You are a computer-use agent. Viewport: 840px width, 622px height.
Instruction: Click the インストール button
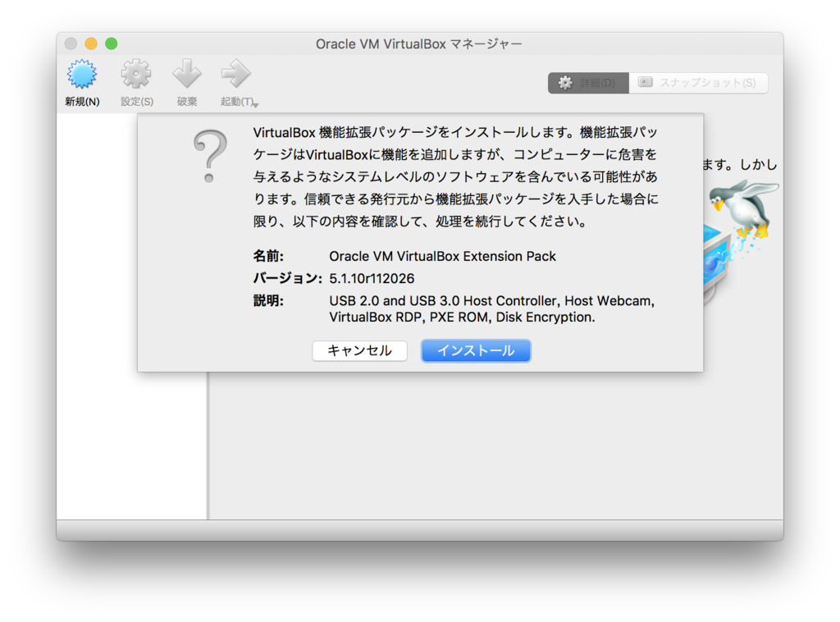[x=476, y=351]
